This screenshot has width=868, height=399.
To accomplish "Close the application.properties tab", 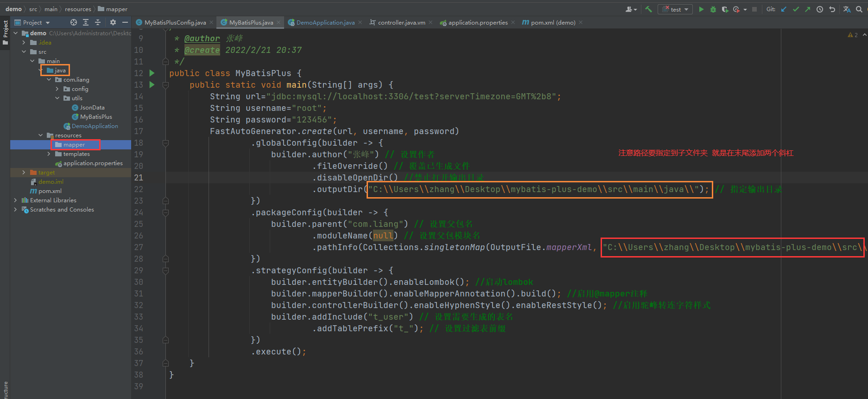I will (513, 22).
